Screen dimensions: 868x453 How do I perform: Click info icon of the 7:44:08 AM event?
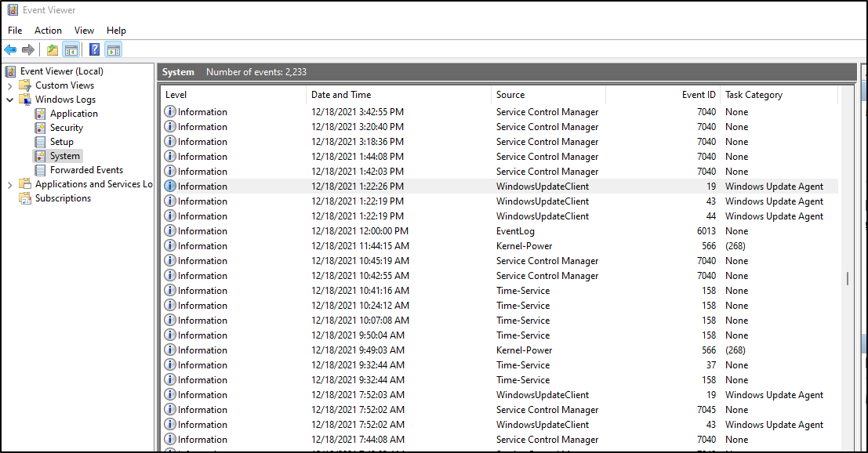coord(170,439)
